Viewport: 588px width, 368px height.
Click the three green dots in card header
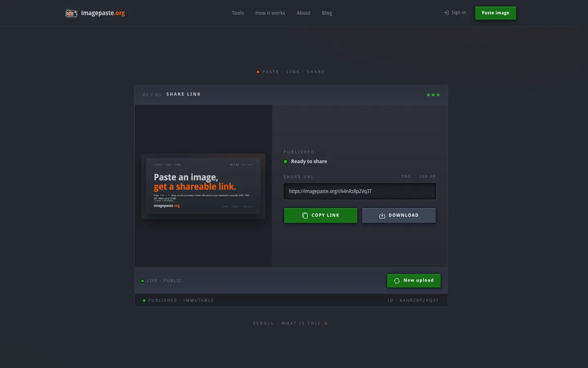point(433,95)
